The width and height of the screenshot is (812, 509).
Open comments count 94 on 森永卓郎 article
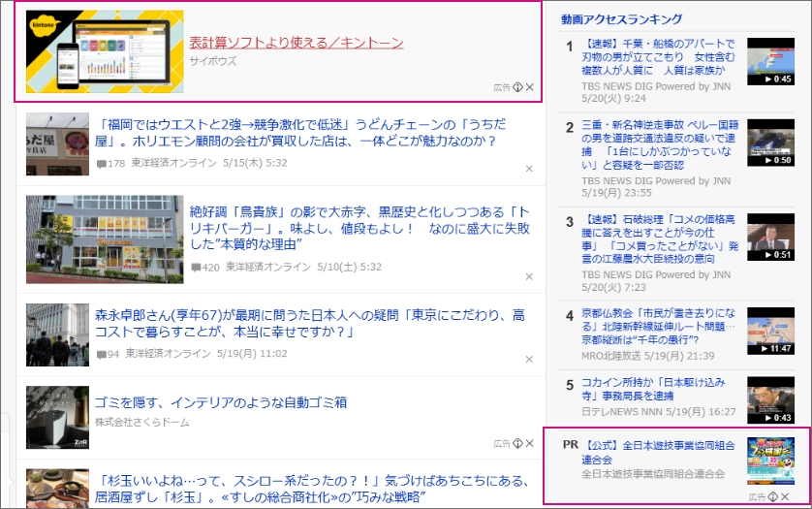point(108,354)
